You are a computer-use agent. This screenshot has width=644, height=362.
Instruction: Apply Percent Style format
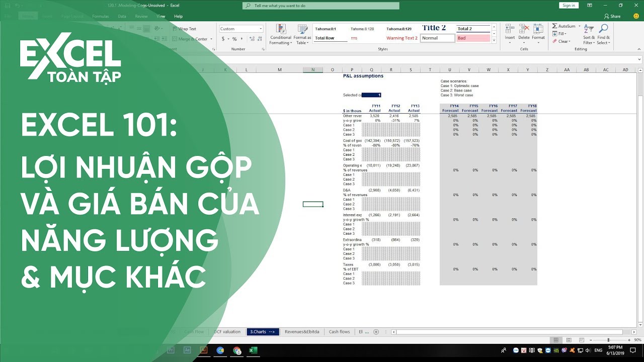[x=234, y=39]
